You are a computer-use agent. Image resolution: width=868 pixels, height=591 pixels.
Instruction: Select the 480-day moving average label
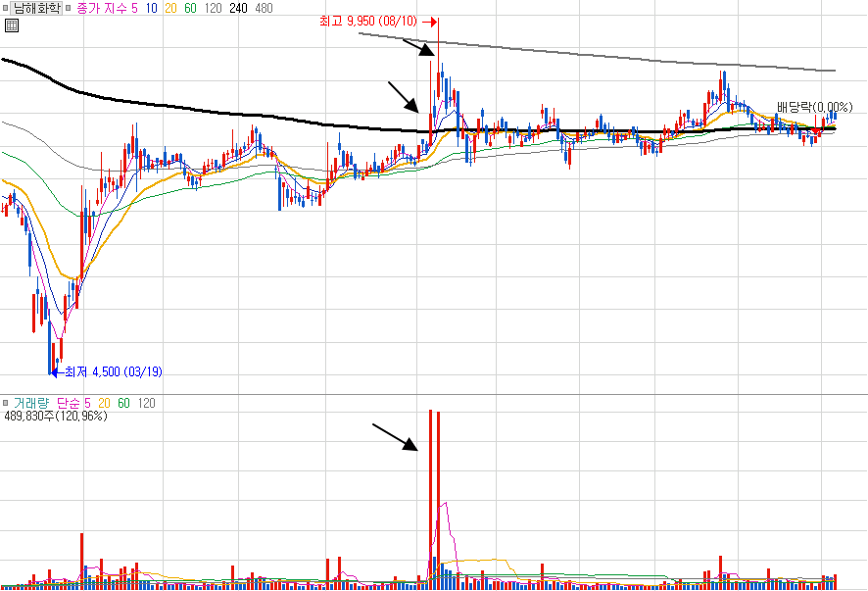point(265,8)
